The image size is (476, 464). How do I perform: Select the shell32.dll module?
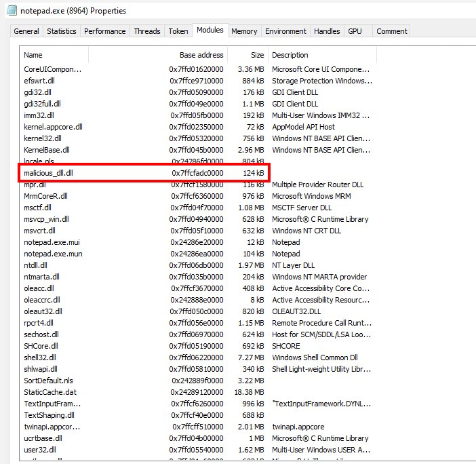[197, 357]
